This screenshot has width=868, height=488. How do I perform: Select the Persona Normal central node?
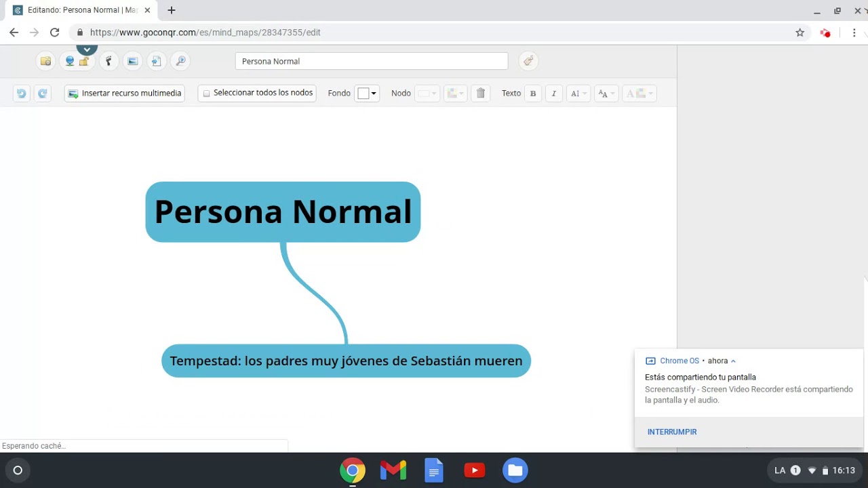coord(283,211)
